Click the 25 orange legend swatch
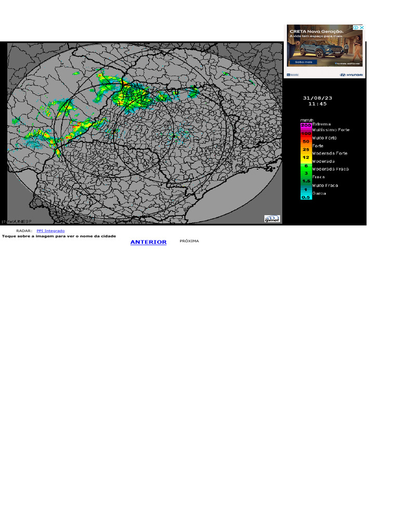 click(306, 150)
